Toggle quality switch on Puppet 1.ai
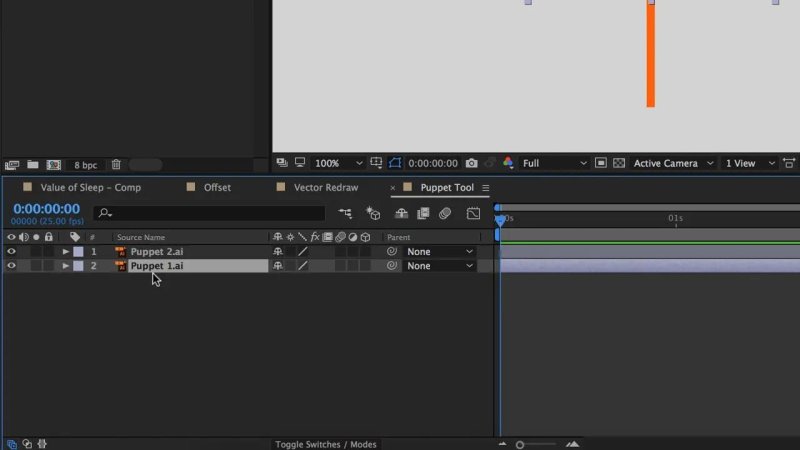This screenshot has height=450, width=800. click(303, 266)
